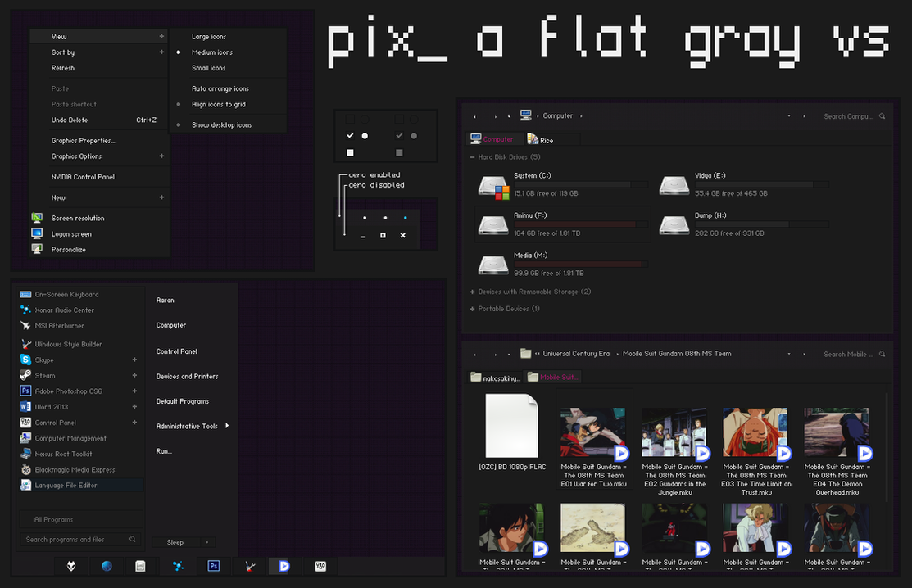This screenshot has width=912, height=588.
Task: Expand Administrative Tools submenu arrow
Action: tap(227, 426)
